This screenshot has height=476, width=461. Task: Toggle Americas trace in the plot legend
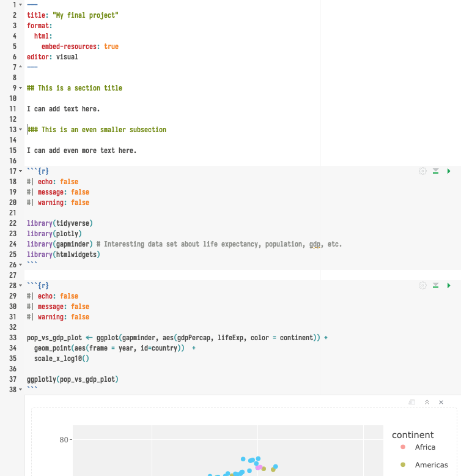click(x=431, y=465)
